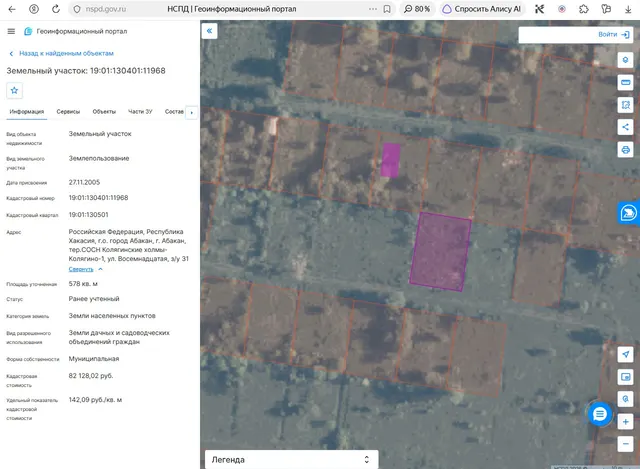
Task: Select the area selection tool on map
Action: (625, 105)
